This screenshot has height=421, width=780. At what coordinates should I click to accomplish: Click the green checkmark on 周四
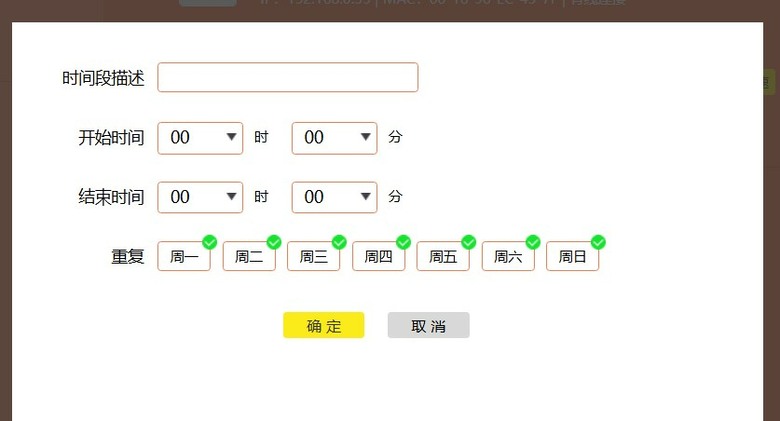coord(403,242)
